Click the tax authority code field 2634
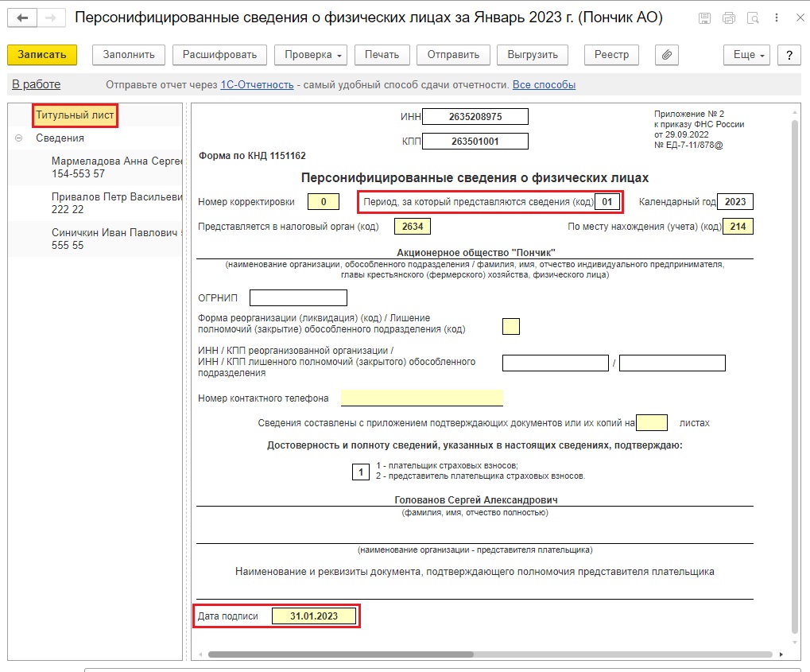 (413, 227)
